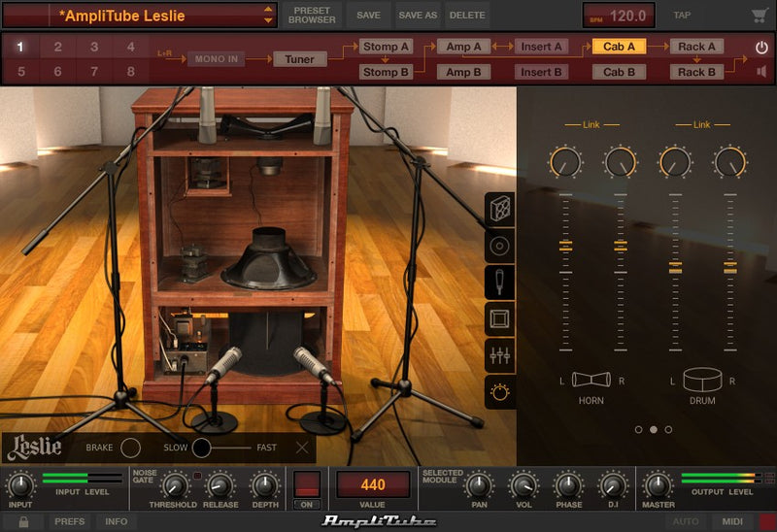Viewport: 777px width, 532px height.
Task: Select the Amp B module
Action: point(463,72)
